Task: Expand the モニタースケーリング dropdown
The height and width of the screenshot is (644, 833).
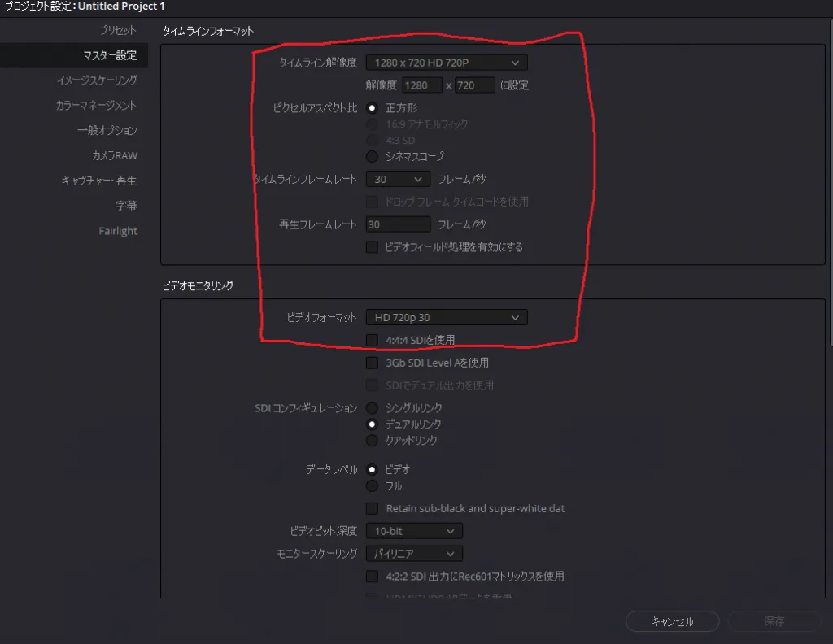Action: 413,554
